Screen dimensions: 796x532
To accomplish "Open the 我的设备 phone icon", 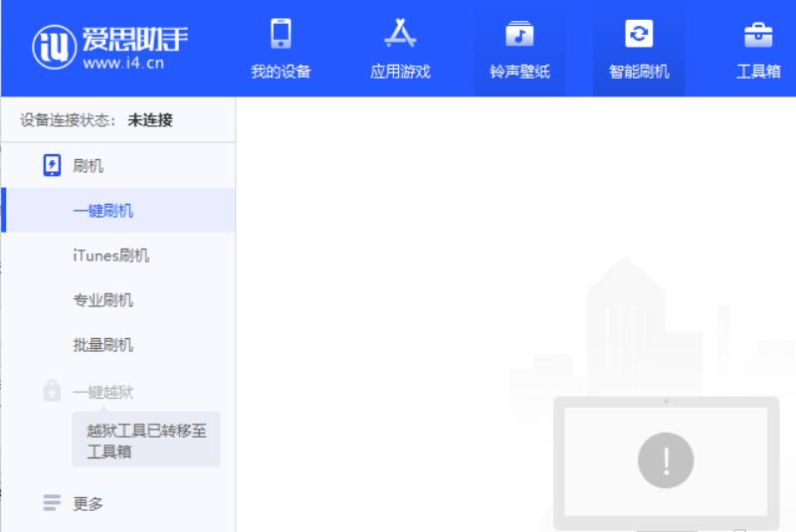I will point(281,34).
